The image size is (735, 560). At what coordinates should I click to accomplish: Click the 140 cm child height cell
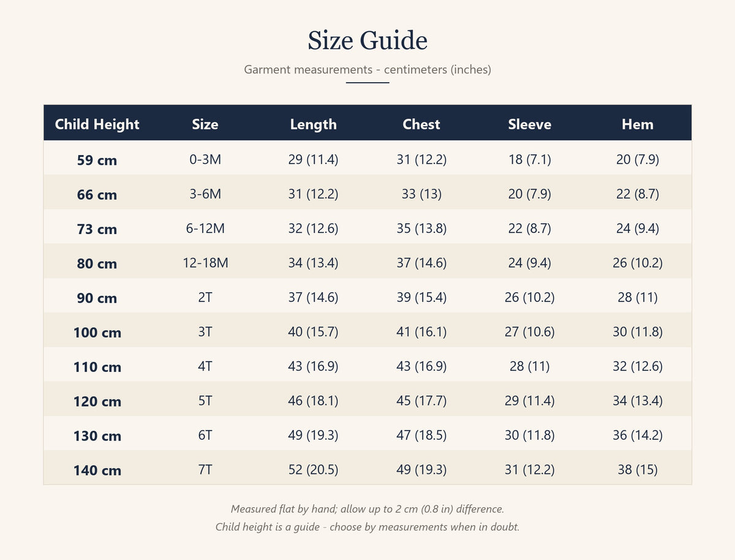tap(97, 470)
